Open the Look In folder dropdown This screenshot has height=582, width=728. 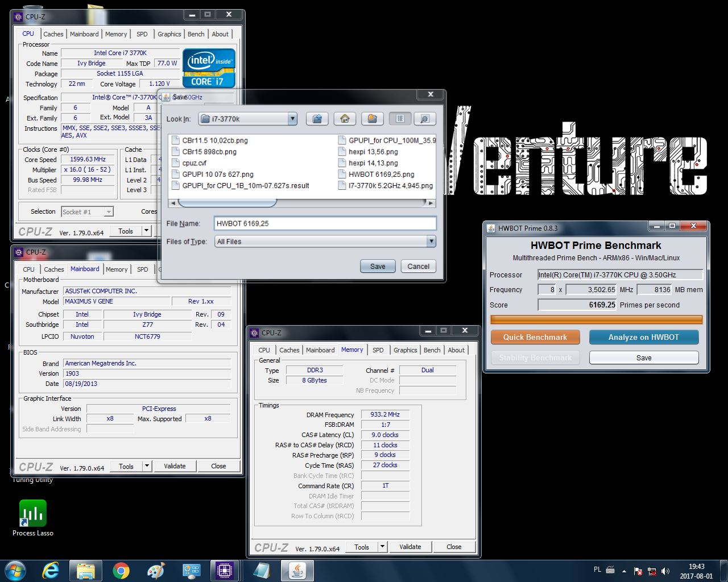tap(292, 119)
